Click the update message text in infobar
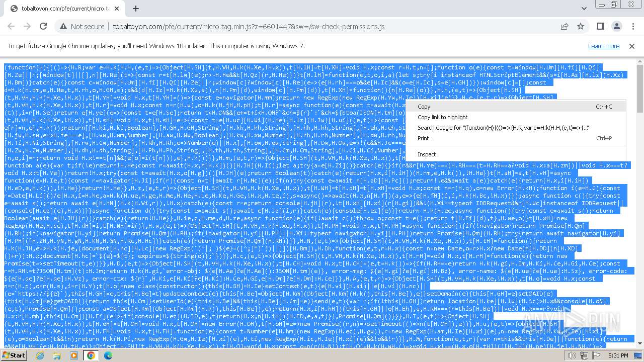The image size is (644, 362). (x=156, y=46)
